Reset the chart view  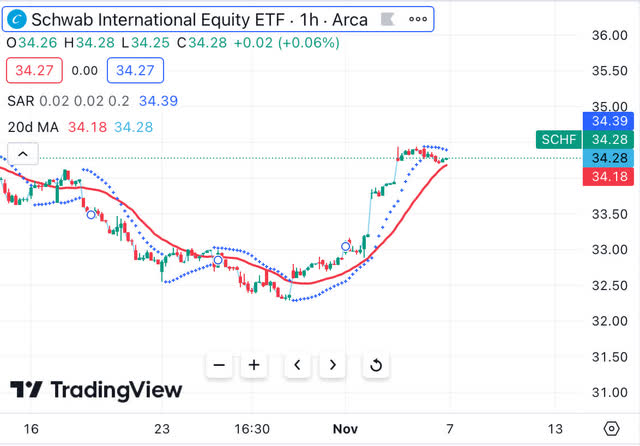click(376, 365)
